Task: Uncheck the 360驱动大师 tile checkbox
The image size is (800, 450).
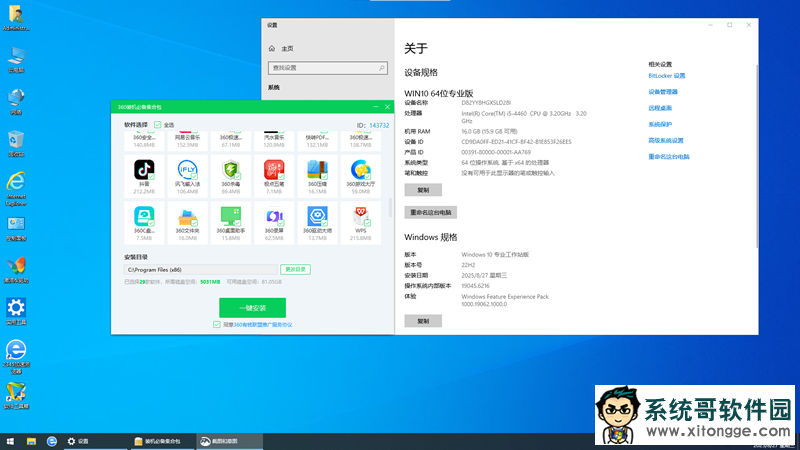Action: pos(324,223)
